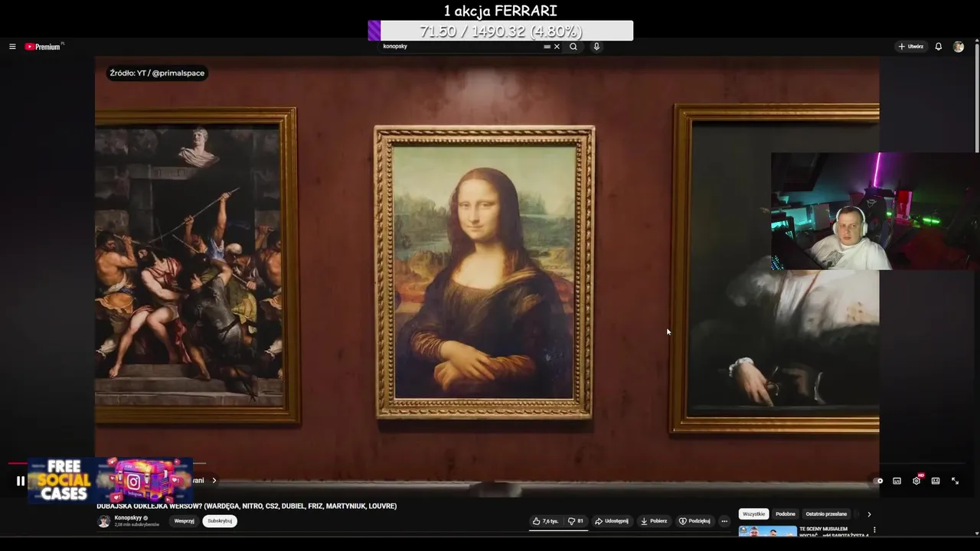Click the Udostępnij share button
Viewport: 980px width, 551px height.
point(612,521)
